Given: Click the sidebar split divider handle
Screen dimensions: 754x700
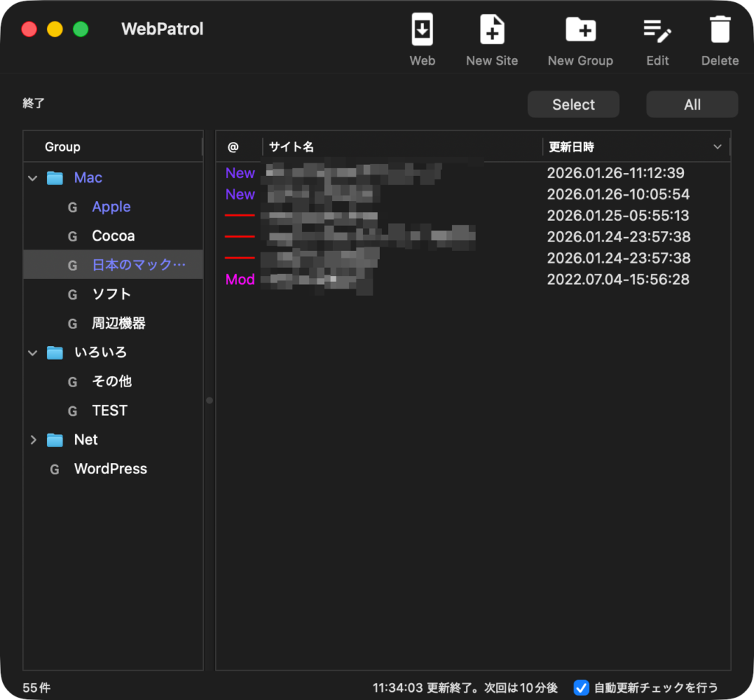Looking at the screenshot, I should [209, 400].
